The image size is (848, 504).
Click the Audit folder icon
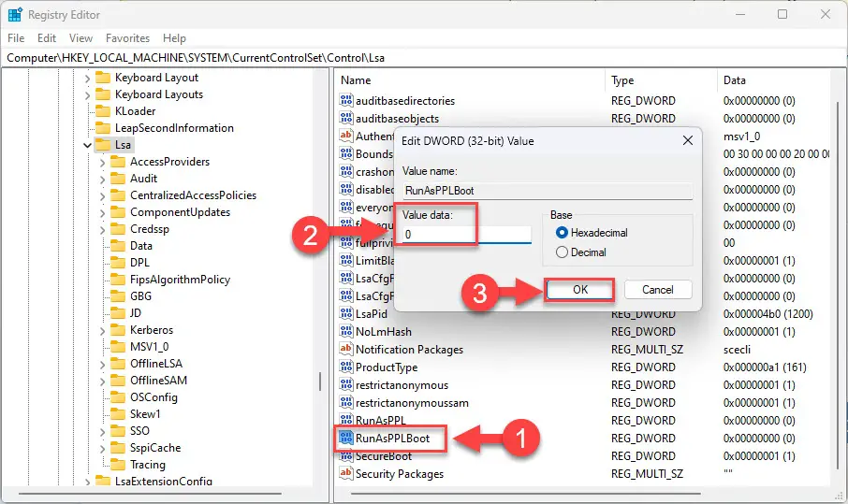click(118, 179)
